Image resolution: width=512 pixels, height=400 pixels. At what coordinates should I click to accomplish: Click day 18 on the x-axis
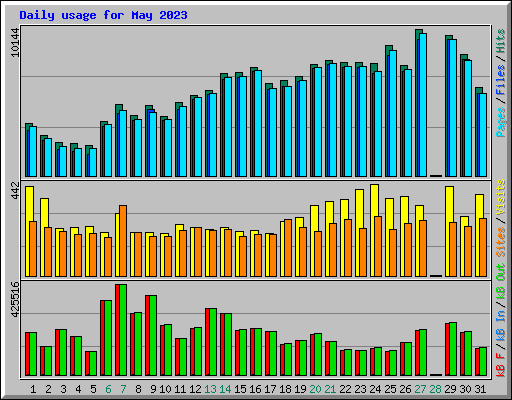coord(285,389)
